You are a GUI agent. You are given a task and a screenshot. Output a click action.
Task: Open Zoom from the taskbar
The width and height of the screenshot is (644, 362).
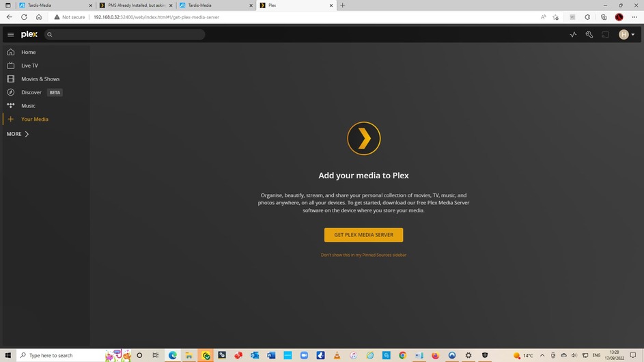(x=304, y=355)
